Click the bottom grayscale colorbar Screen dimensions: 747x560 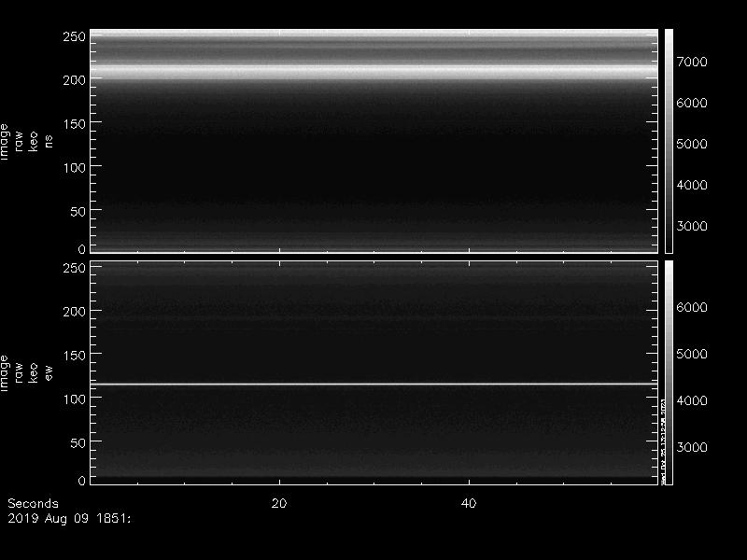pos(669,372)
